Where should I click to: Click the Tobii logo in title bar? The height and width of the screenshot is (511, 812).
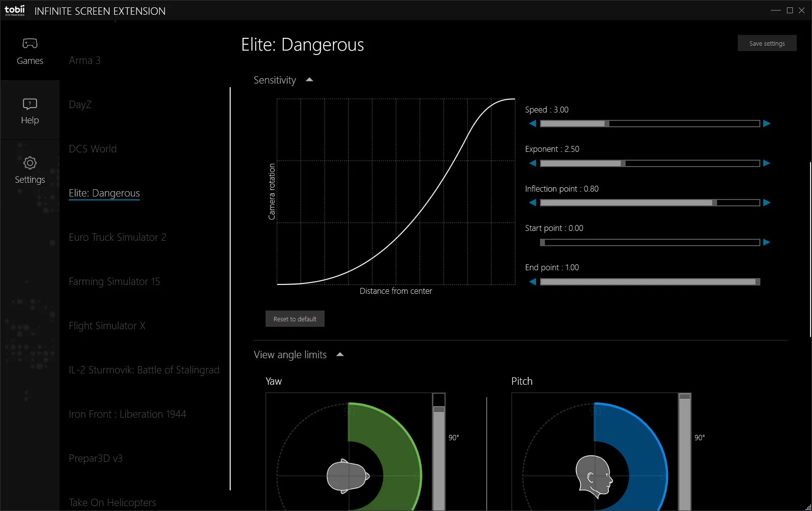pyautogui.click(x=15, y=10)
